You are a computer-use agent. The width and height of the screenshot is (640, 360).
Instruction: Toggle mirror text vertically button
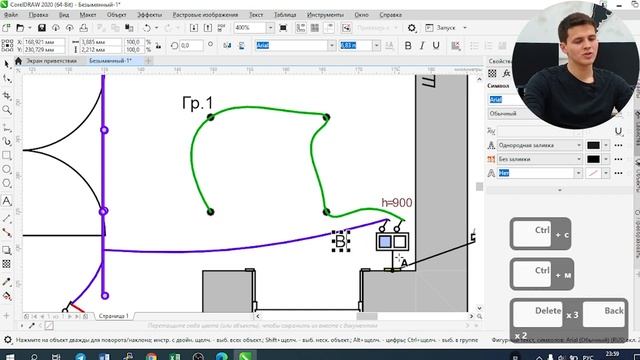[241, 46]
